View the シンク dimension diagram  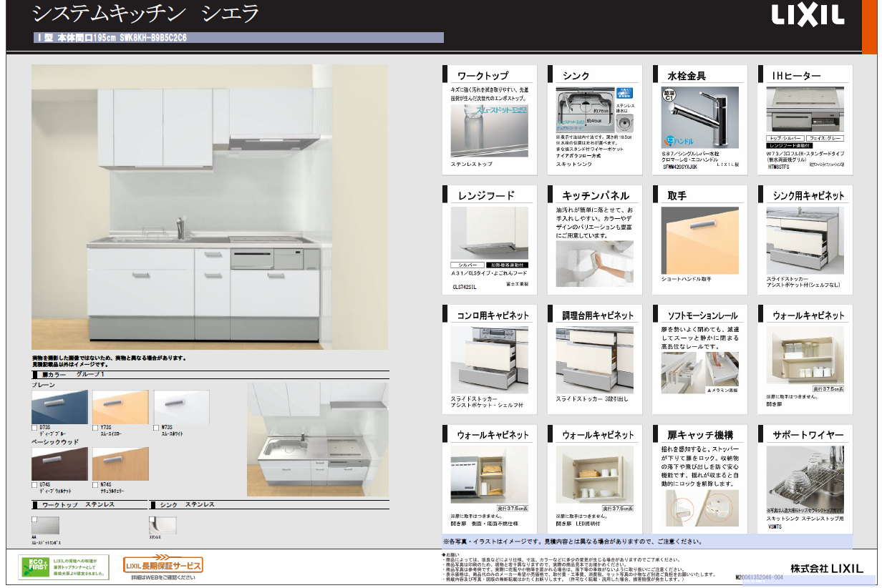pyautogui.click(x=585, y=111)
